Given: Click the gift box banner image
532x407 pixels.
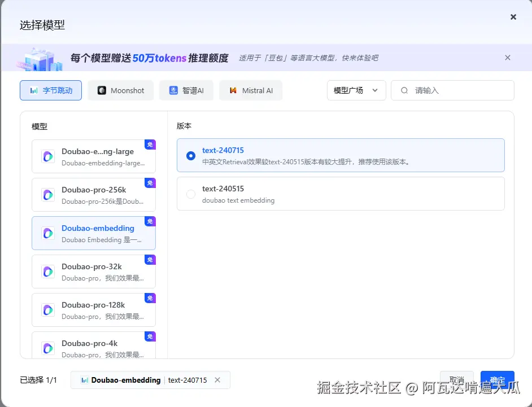Looking at the screenshot, I should pos(40,59).
